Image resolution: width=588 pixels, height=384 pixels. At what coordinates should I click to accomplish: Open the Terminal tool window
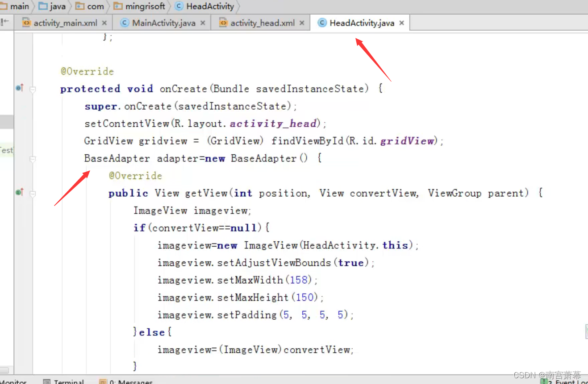coord(63,381)
